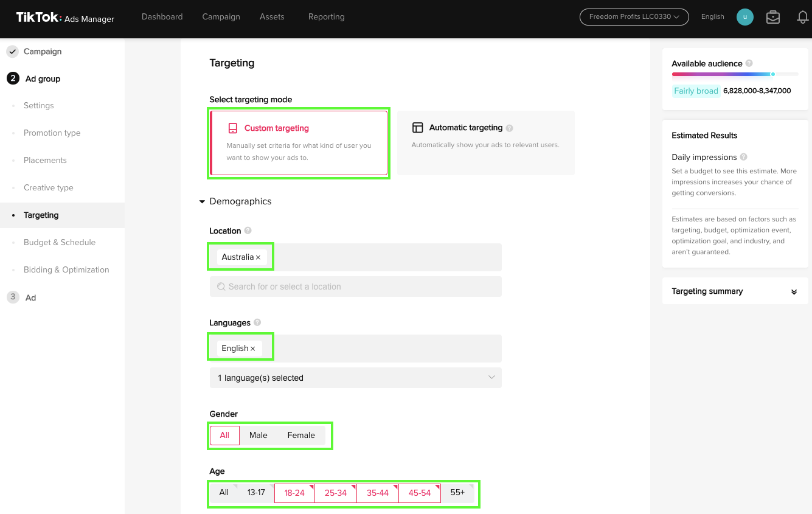
Task: Toggle the 55+ age range
Action: click(457, 493)
